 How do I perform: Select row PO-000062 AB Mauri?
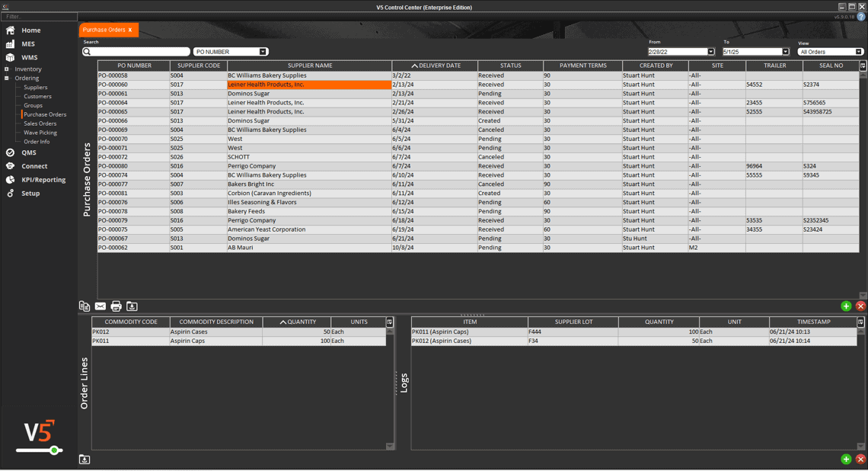click(x=477, y=248)
